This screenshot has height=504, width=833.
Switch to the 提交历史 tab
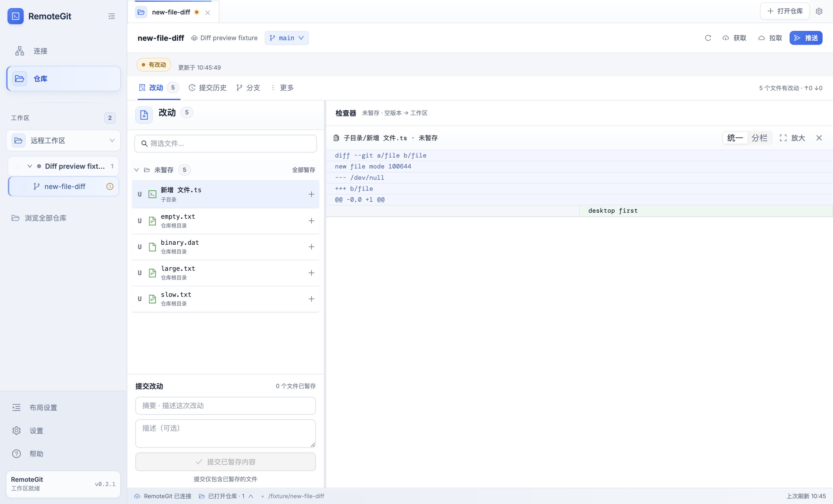[x=208, y=88]
